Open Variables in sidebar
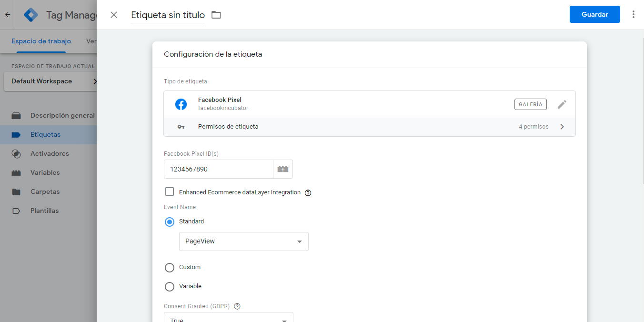The width and height of the screenshot is (644, 322). tap(45, 172)
